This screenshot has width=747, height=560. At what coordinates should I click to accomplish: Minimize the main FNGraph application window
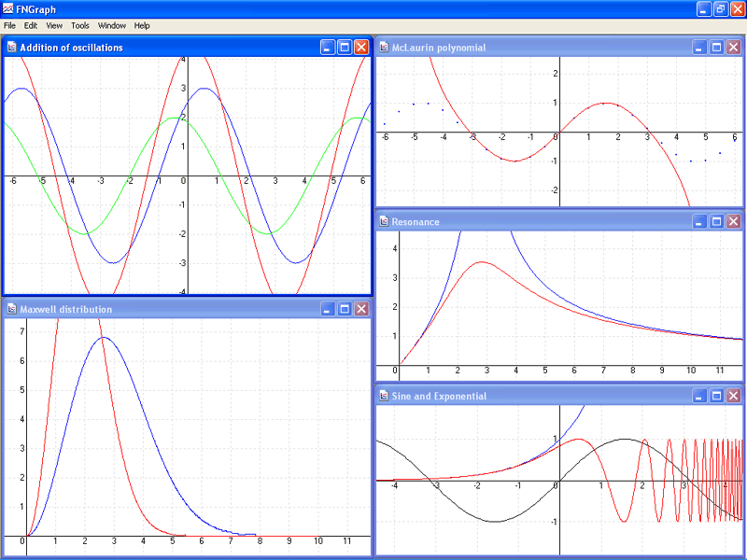[x=702, y=8]
